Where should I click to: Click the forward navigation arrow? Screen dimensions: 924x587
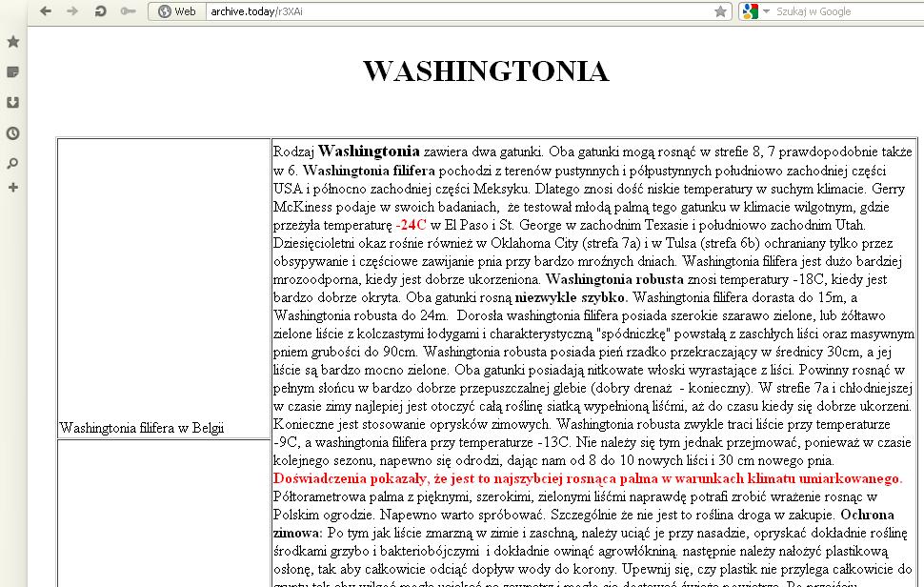(72, 11)
